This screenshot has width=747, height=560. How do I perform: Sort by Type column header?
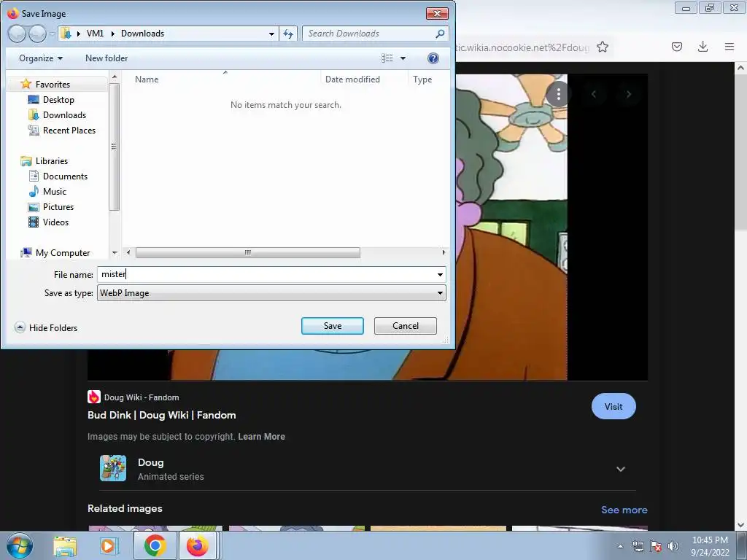(422, 79)
